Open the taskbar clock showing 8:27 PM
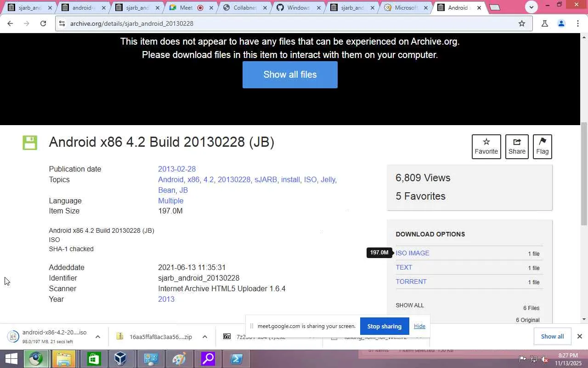588x368 pixels. [x=568, y=359]
